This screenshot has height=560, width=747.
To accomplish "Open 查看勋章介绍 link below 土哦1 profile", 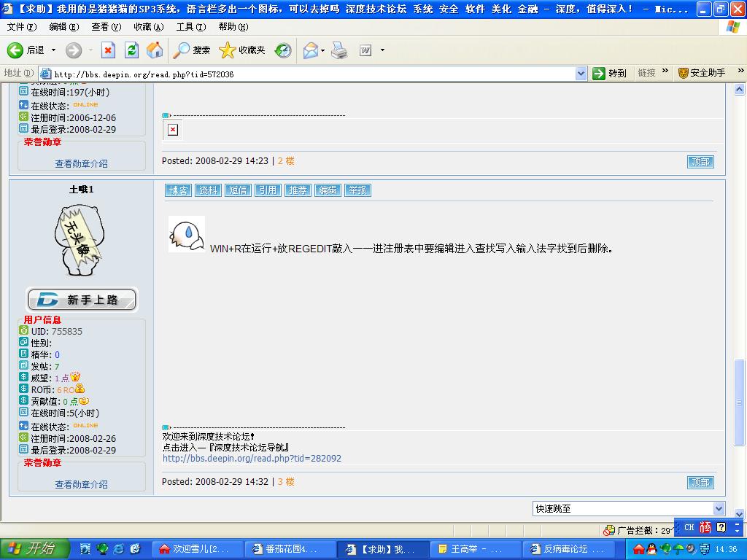I will pos(82,485).
